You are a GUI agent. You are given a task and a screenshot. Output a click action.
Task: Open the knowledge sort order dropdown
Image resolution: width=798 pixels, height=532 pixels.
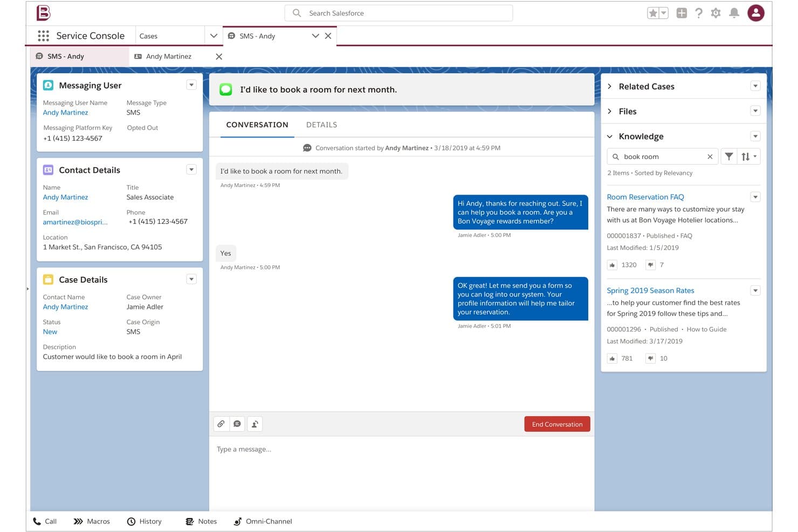pos(749,156)
